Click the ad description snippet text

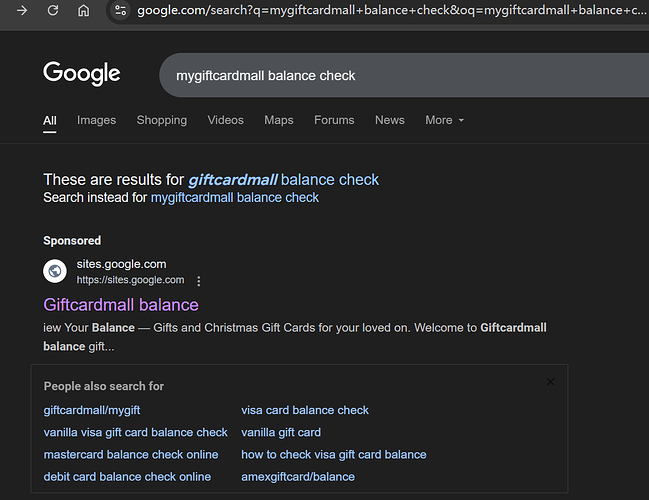[x=295, y=337]
